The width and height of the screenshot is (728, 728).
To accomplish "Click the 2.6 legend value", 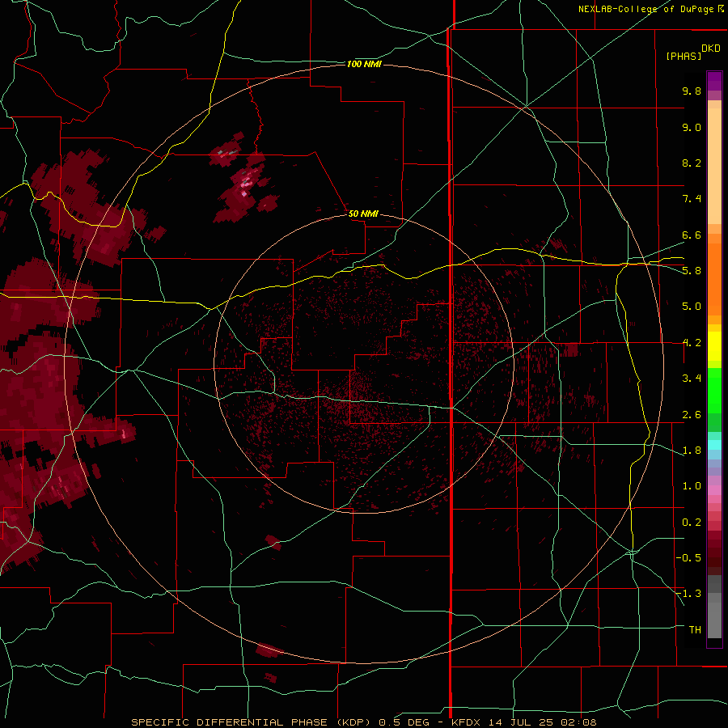I will click(x=692, y=415).
